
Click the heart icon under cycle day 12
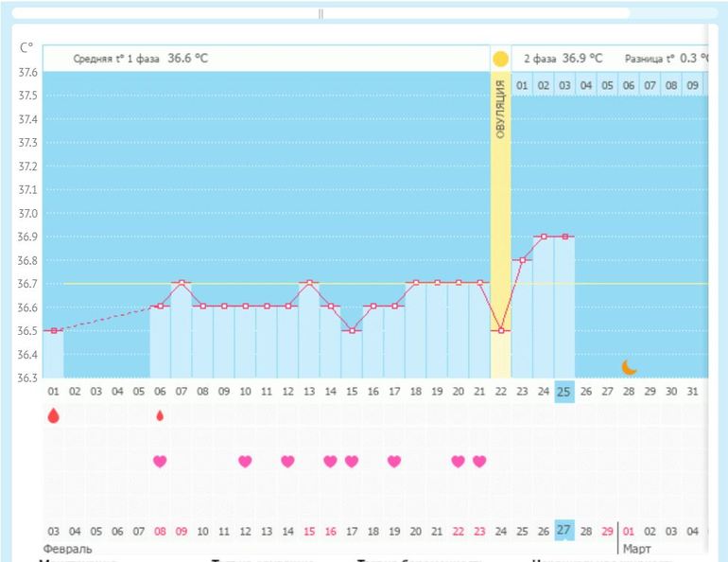coord(287,461)
